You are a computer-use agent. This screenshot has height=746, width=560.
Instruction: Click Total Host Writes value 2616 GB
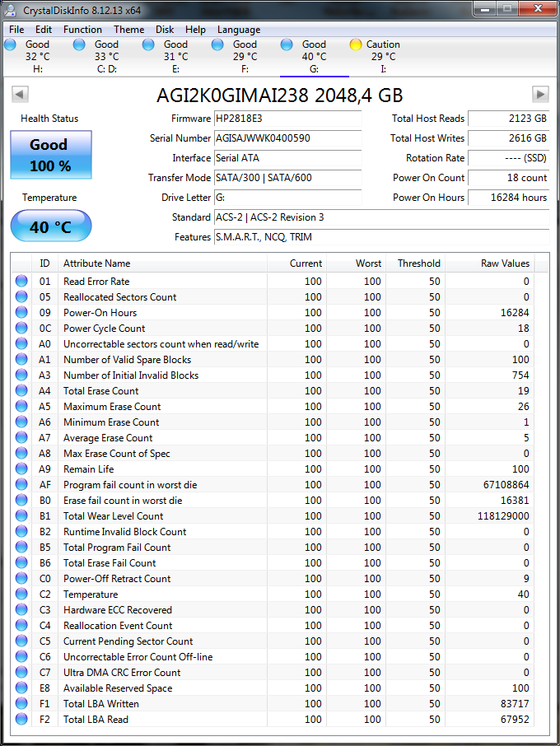pyautogui.click(x=509, y=138)
